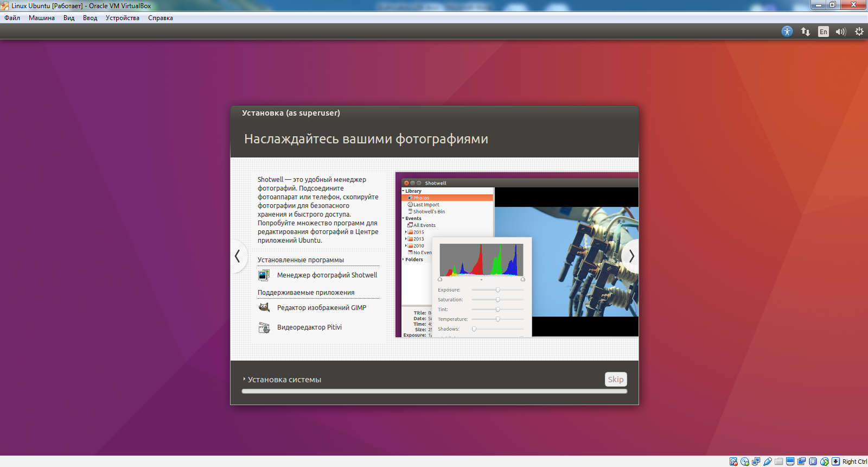Click the installation progress bar

pyautogui.click(x=435, y=391)
